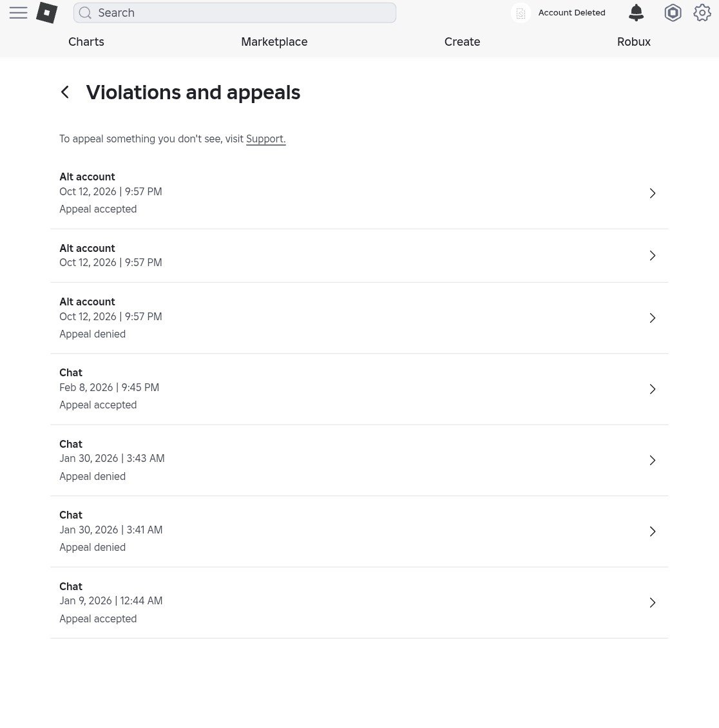Open chevron for Chat Jan 9, 2026 violation
This screenshot has width=719, height=728.
pos(652,602)
